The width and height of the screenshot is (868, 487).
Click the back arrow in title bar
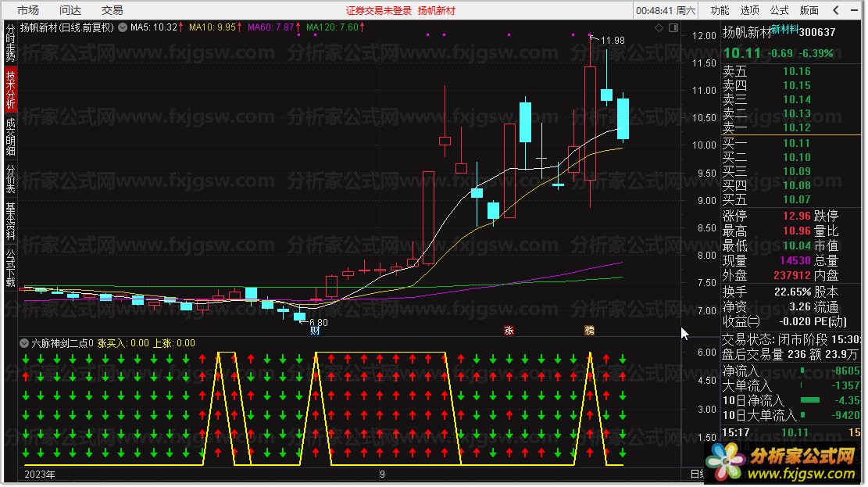(837, 10)
